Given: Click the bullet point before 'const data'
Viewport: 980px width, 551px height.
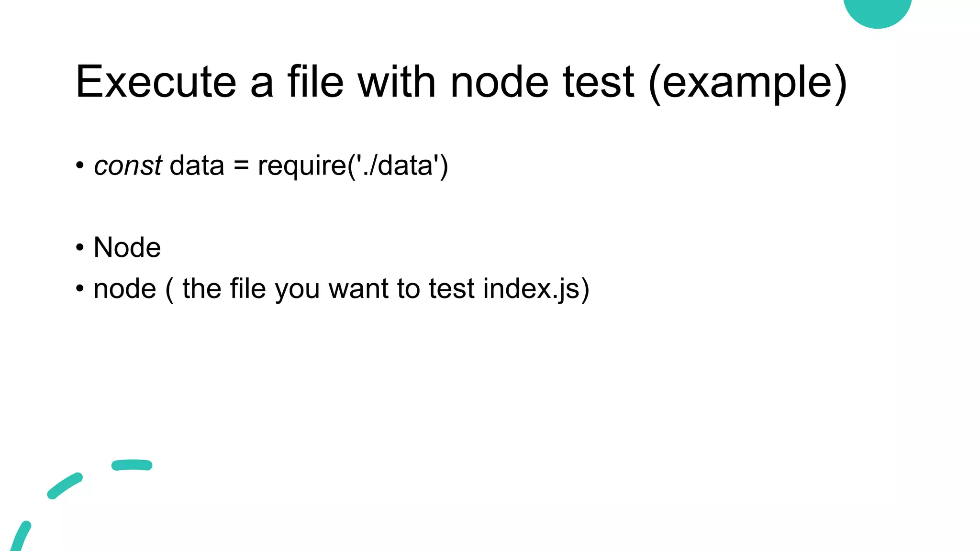Looking at the screenshot, I should click(80, 166).
